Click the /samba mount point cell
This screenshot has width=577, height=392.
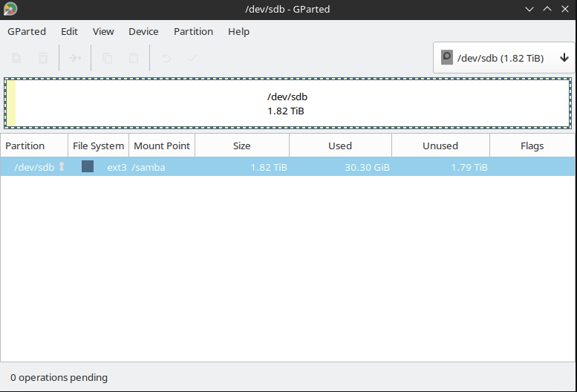[149, 167]
